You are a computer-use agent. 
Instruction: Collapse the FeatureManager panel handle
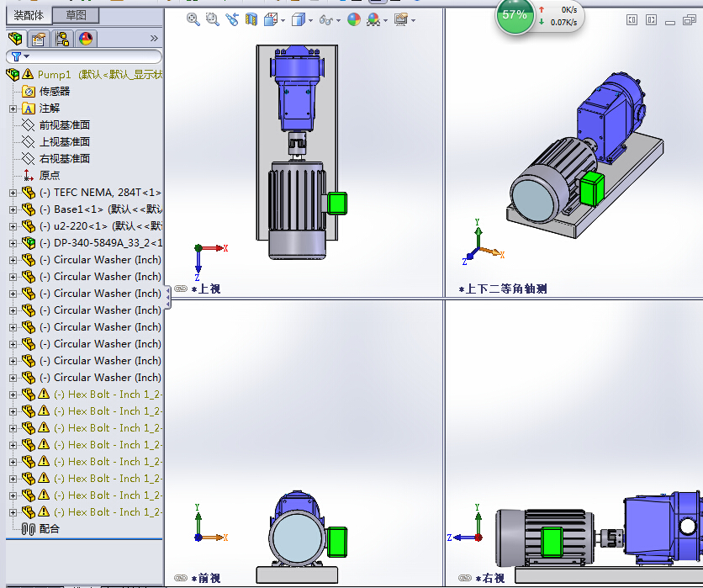pyautogui.click(x=167, y=297)
